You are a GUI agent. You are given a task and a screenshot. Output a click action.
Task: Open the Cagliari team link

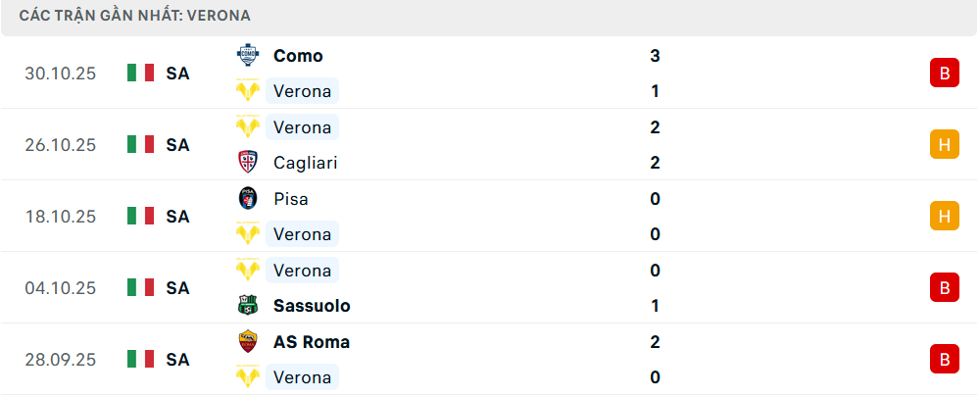tap(306, 163)
